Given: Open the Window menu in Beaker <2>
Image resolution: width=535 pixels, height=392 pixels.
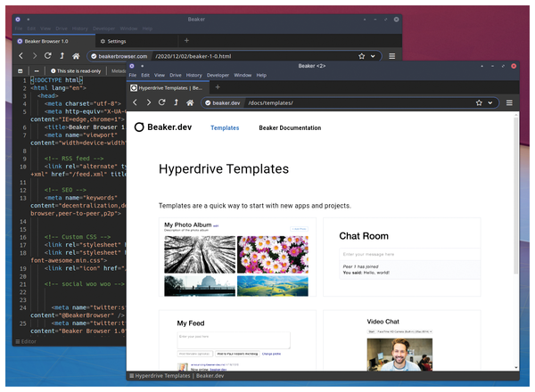Looking at the screenshot, I should tap(243, 75).
